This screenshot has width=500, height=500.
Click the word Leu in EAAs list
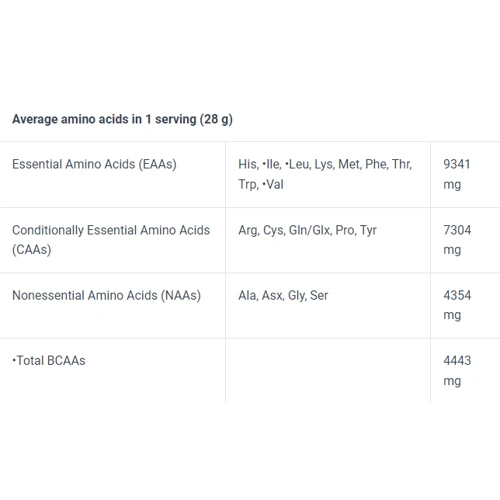tap(300, 164)
